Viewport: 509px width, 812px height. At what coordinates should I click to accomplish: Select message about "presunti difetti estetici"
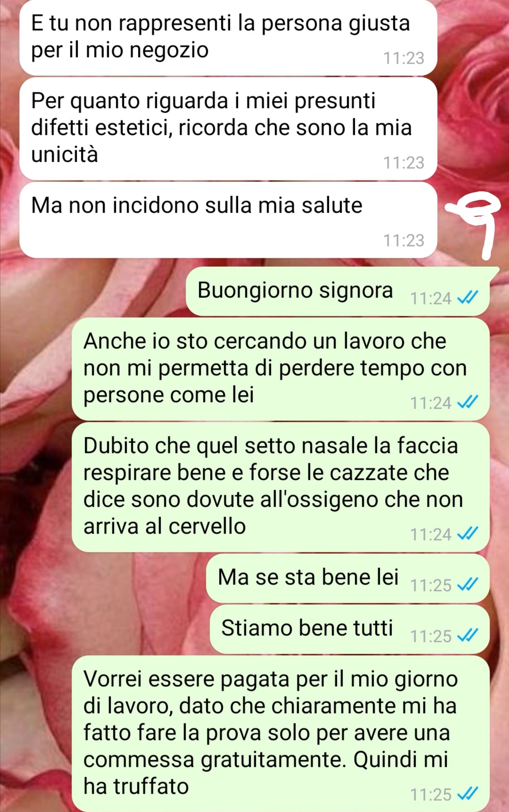[228, 129]
